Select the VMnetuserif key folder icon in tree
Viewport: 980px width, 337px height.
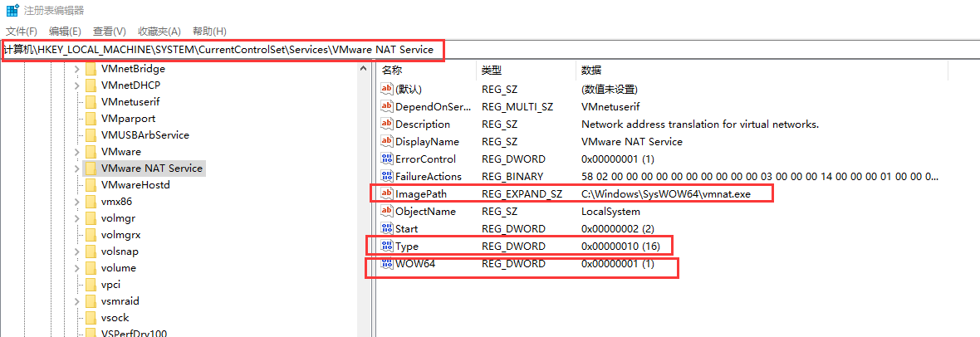90,102
